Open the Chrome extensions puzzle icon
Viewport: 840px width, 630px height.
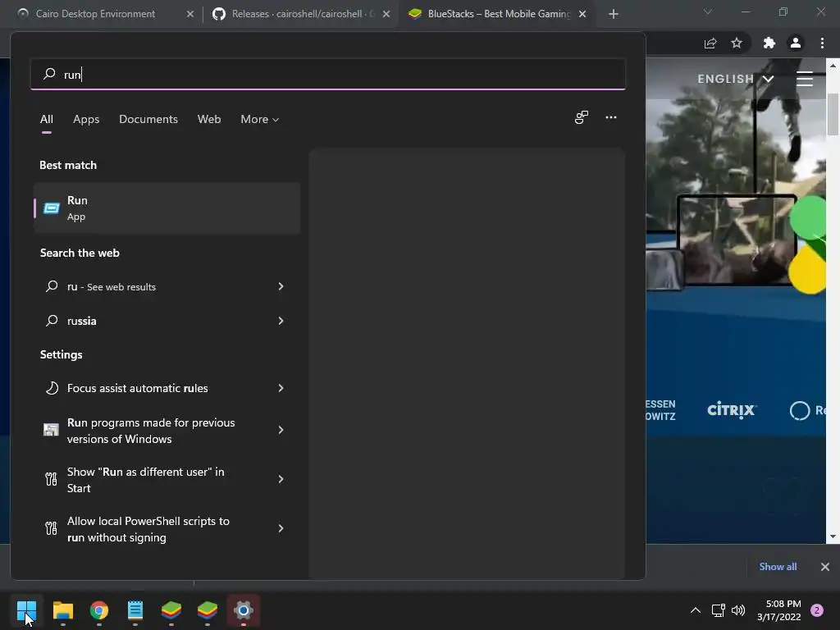[x=769, y=43]
